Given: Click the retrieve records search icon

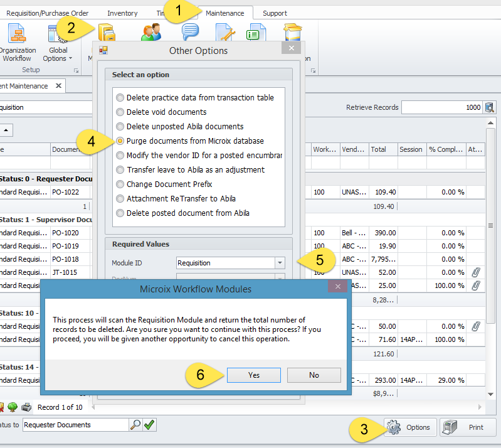Looking at the screenshot, I should [489, 107].
